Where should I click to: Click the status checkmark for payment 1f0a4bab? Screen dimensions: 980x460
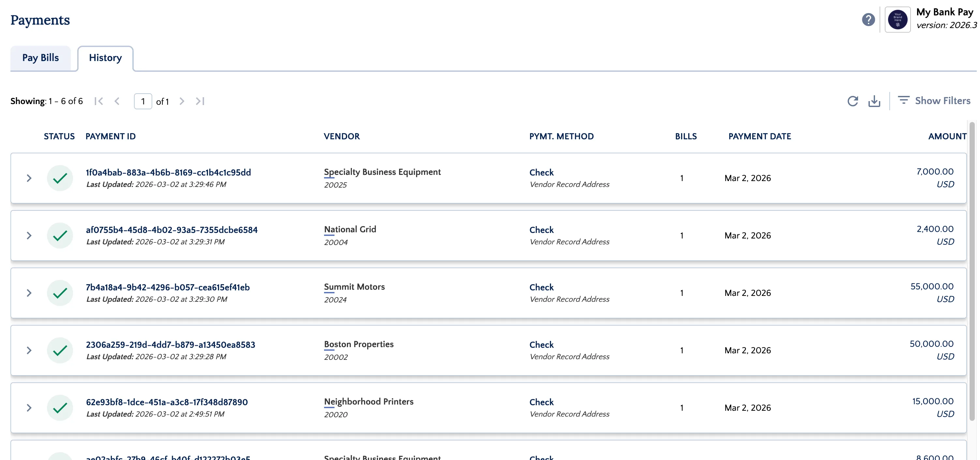(60, 178)
